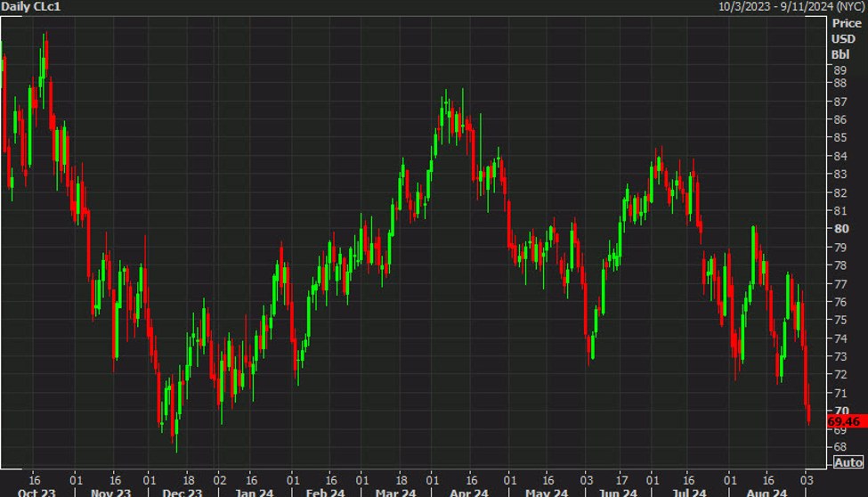
Task: Click the 02 date tick above Jan 24
Action: point(219,477)
